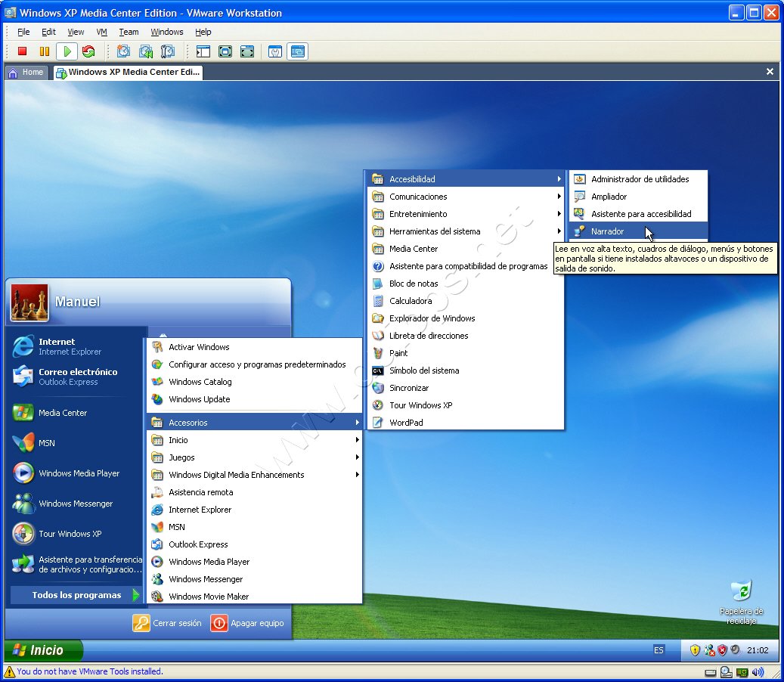Open the VM menu in the menu bar
The image size is (784, 682).
[x=101, y=32]
